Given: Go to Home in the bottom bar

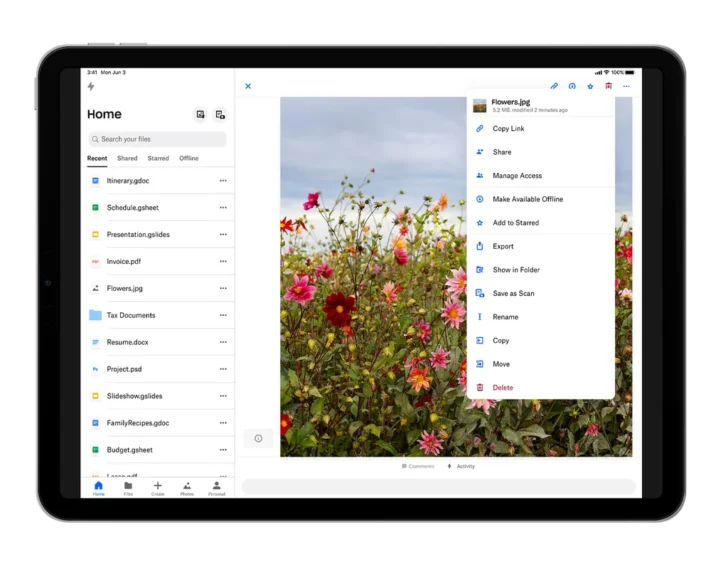Looking at the screenshot, I should pos(98,489).
